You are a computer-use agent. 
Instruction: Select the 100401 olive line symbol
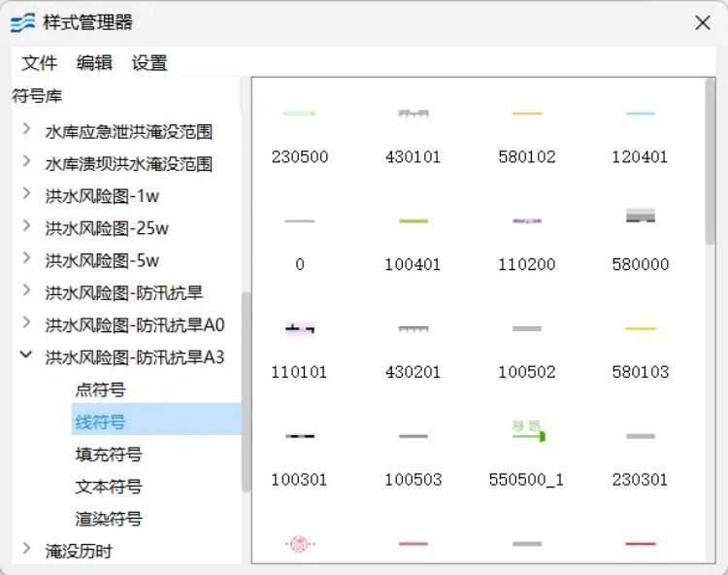tap(413, 221)
